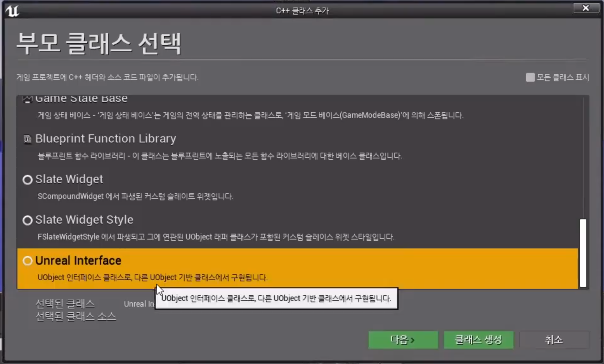Click the FSlateWidgetStyle description text
The width and height of the screenshot is (604, 364).
pyautogui.click(x=216, y=237)
